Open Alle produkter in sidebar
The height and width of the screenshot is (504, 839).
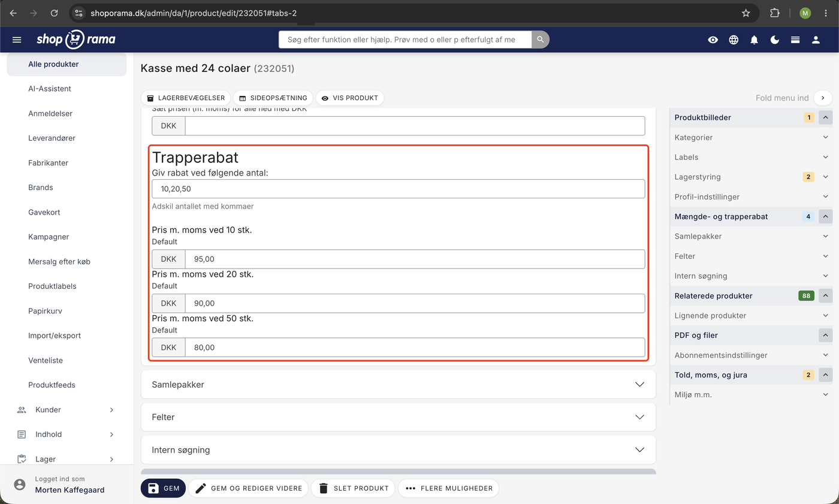click(67, 64)
